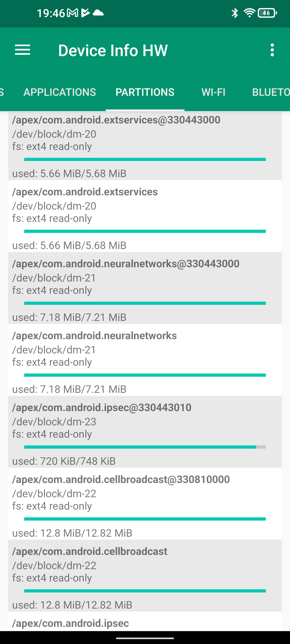
Task: Tap the battery level indicator
Action: (x=267, y=13)
